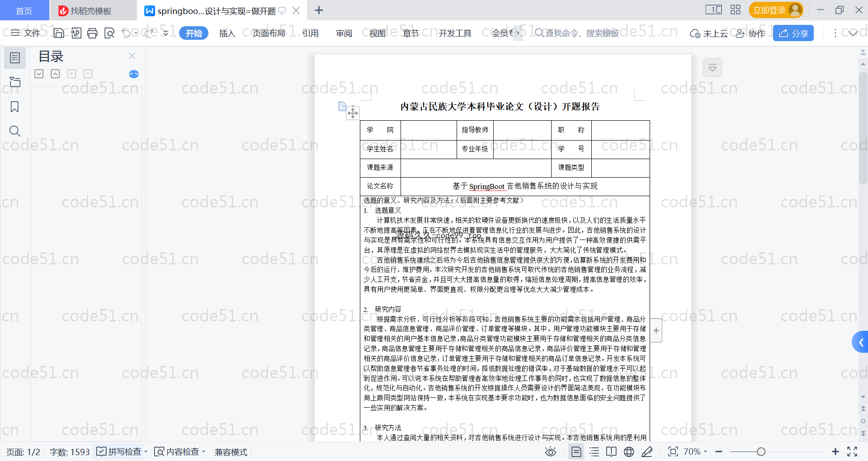Click smart outline blue icon in 目录 panel
The height and width of the screenshot is (461, 868).
coord(134,74)
